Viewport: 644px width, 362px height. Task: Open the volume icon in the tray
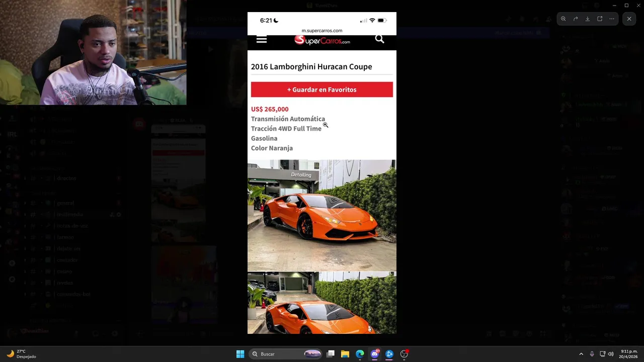click(x=611, y=354)
